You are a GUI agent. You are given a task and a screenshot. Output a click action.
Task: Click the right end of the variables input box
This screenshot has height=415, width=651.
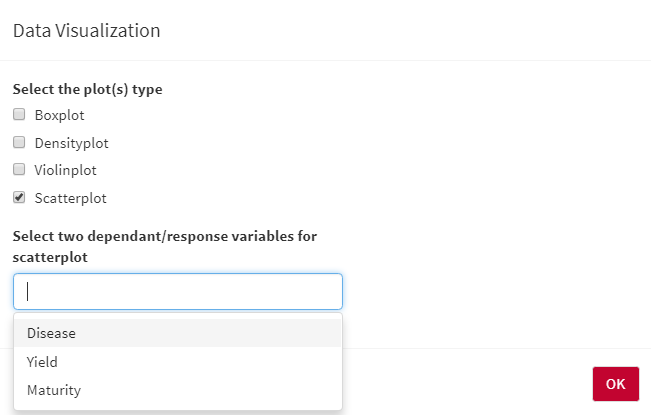(328, 291)
